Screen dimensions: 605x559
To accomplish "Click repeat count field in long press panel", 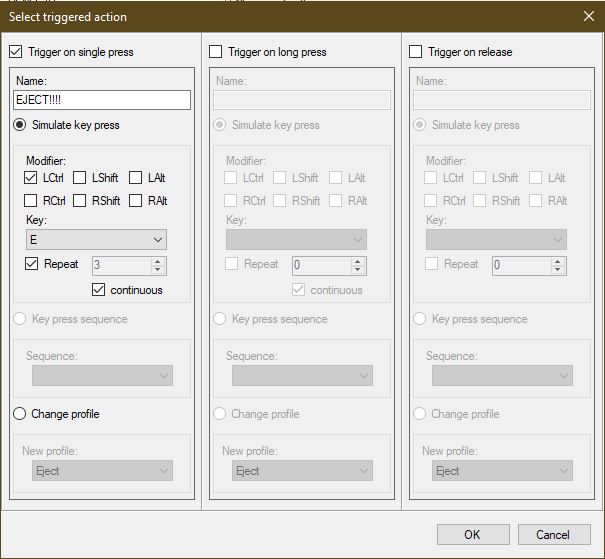I will point(321,265).
